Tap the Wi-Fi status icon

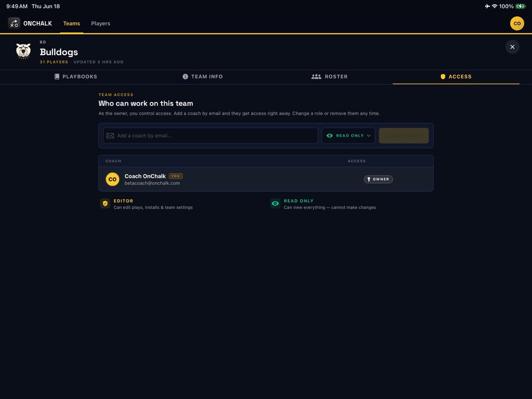click(494, 6)
